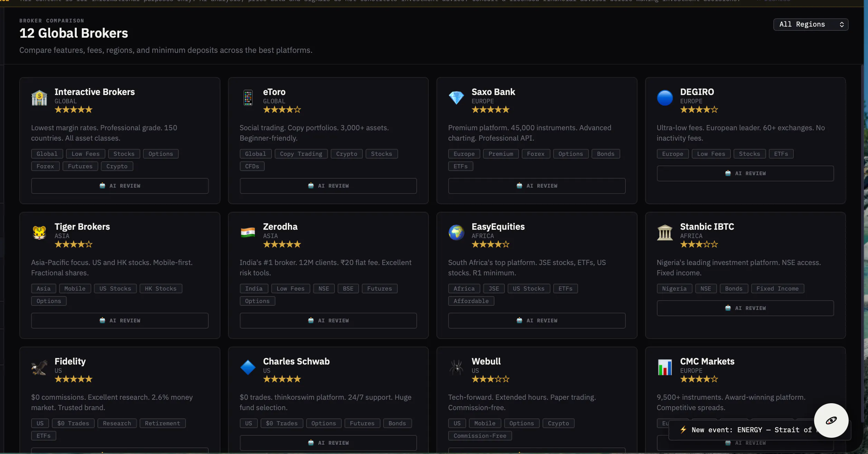Select the ETFs tag on DEGIRO
Image resolution: width=868 pixels, height=454 pixels.
click(x=781, y=154)
